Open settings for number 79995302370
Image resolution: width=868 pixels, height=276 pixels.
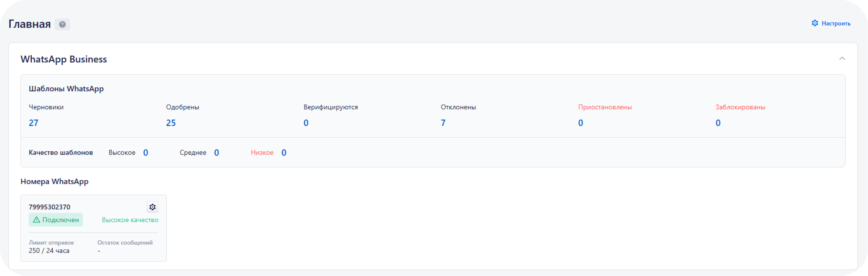coord(152,207)
